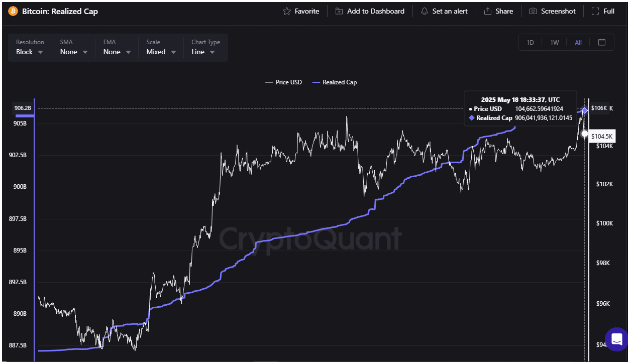Select the 1D time range tab
Screen dimensions: 630x364
[530, 42]
